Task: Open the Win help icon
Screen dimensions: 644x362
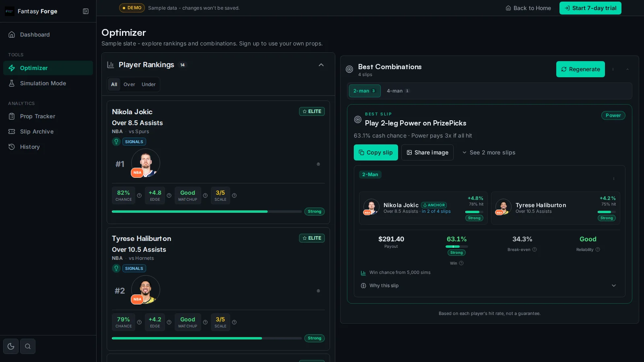Action: click(461, 263)
